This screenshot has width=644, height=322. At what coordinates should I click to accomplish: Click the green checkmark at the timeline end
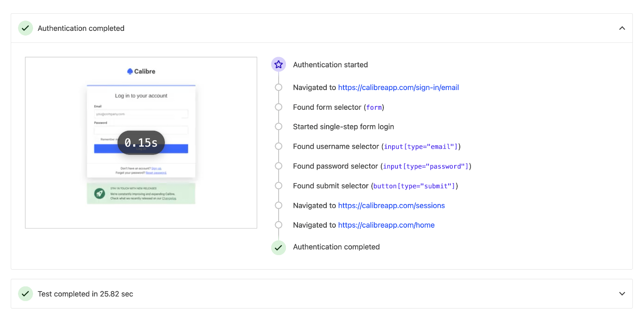tap(278, 248)
